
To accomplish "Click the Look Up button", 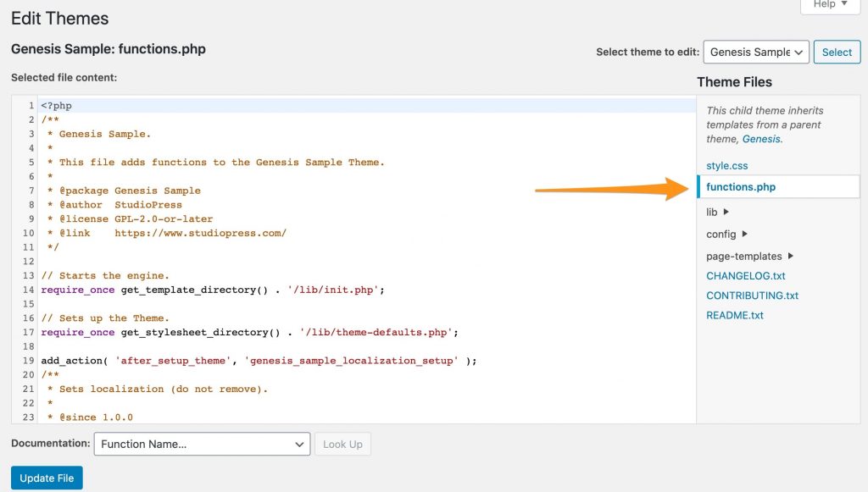I will coord(342,444).
